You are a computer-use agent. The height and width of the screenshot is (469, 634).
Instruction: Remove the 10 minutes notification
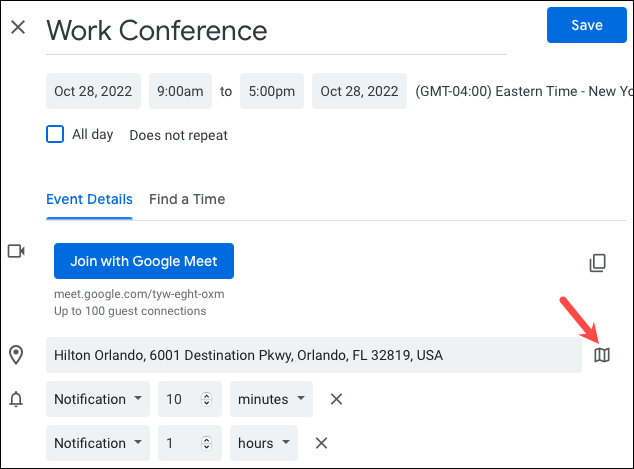[x=336, y=399]
